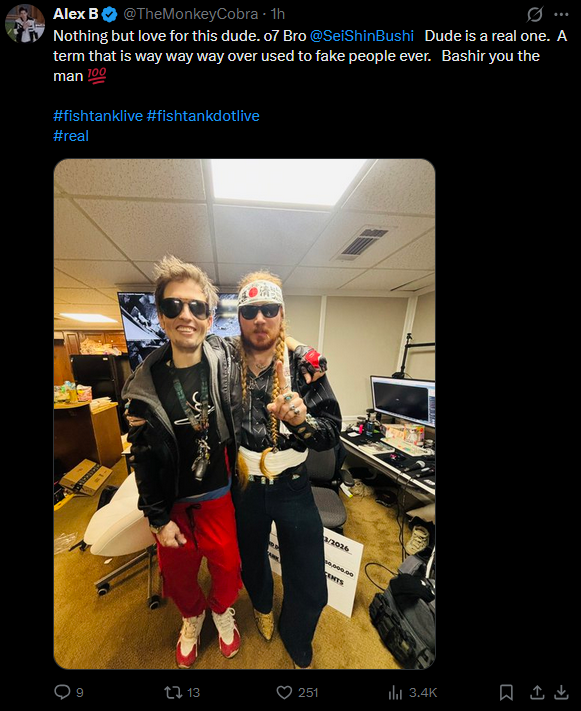
Task: Download media with the download icon
Action: pyautogui.click(x=561, y=692)
